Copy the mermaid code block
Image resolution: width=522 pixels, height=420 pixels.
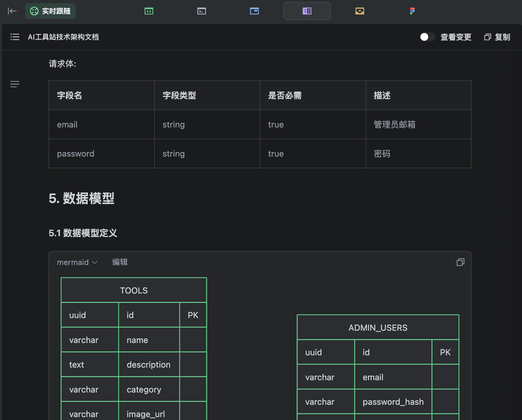click(x=460, y=262)
